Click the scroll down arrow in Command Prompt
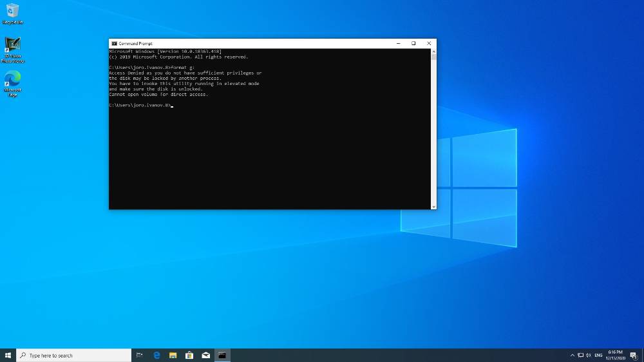 pyautogui.click(x=433, y=207)
